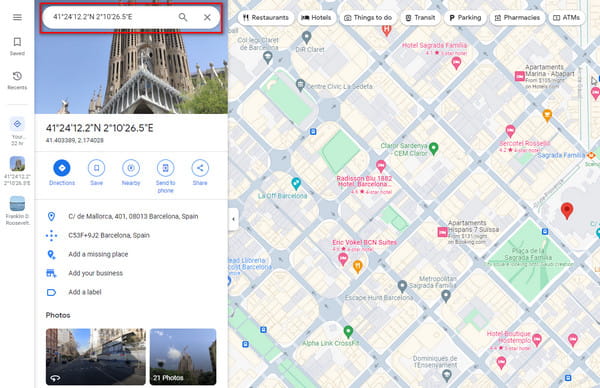Select DiR Claret pin
The image size is (600, 388).
click(x=306, y=37)
